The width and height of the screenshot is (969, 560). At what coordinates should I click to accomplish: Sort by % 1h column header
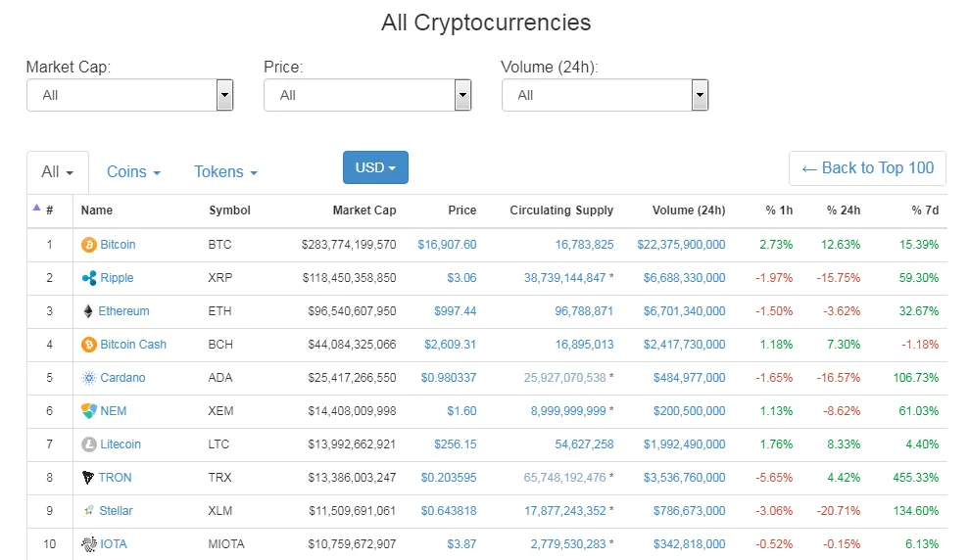(779, 210)
